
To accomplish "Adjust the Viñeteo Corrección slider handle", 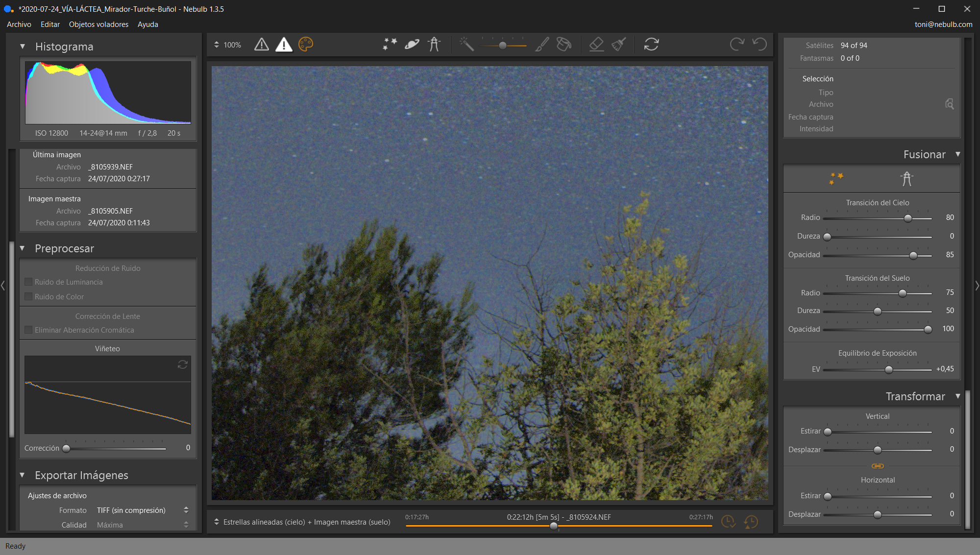I will click(x=67, y=448).
